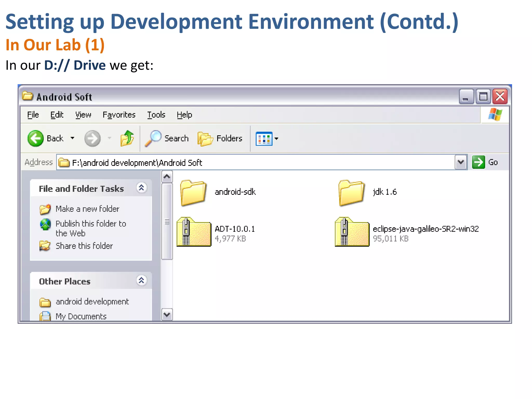This screenshot has width=532, height=399.
Task: Open the File menu
Action: [x=33, y=115]
